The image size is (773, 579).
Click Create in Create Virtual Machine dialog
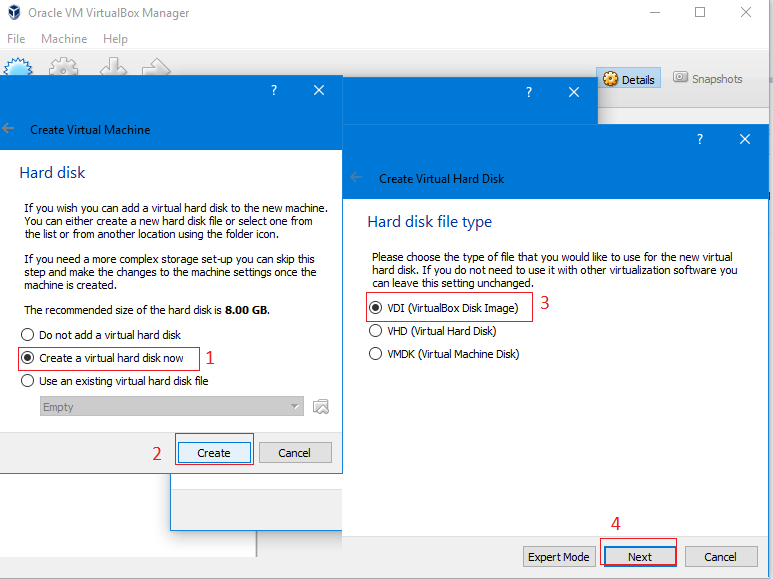pos(214,453)
